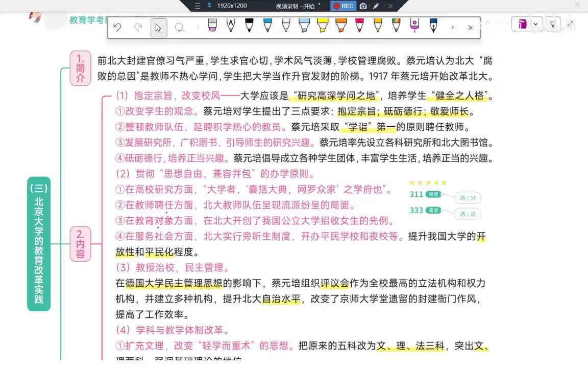Choose the lasso select tool
Screen dimensions: 588x368
click(180, 28)
